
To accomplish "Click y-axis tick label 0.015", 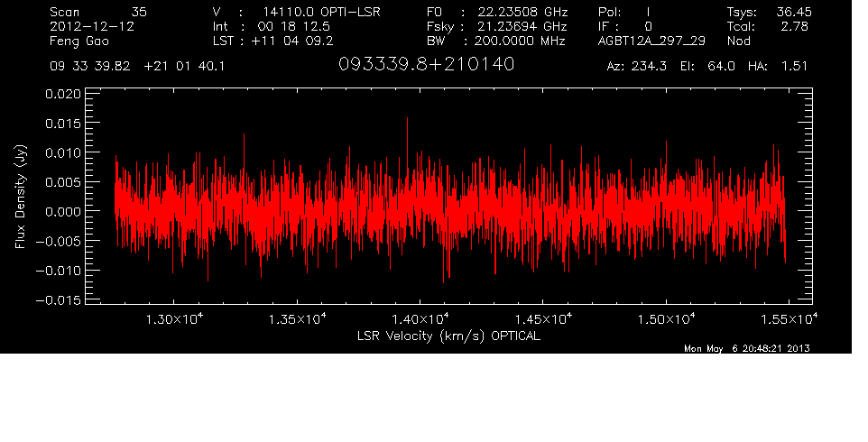I will [x=62, y=124].
